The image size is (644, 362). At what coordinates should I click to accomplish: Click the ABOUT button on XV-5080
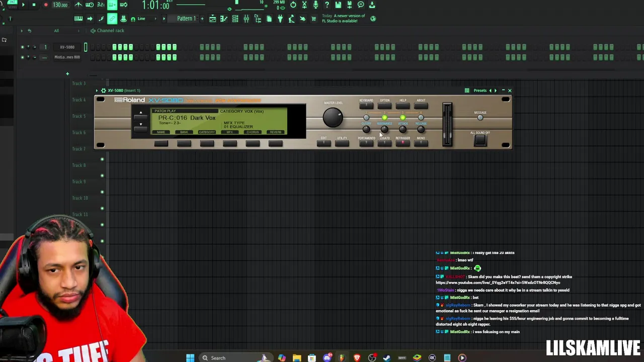[421, 106]
